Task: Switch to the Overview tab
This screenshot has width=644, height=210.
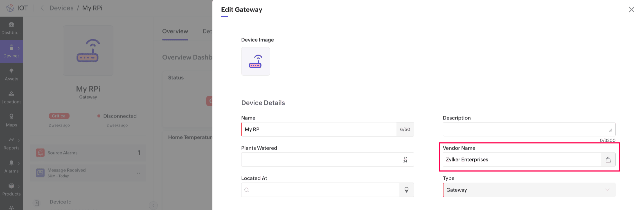Action: coord(175,32)
